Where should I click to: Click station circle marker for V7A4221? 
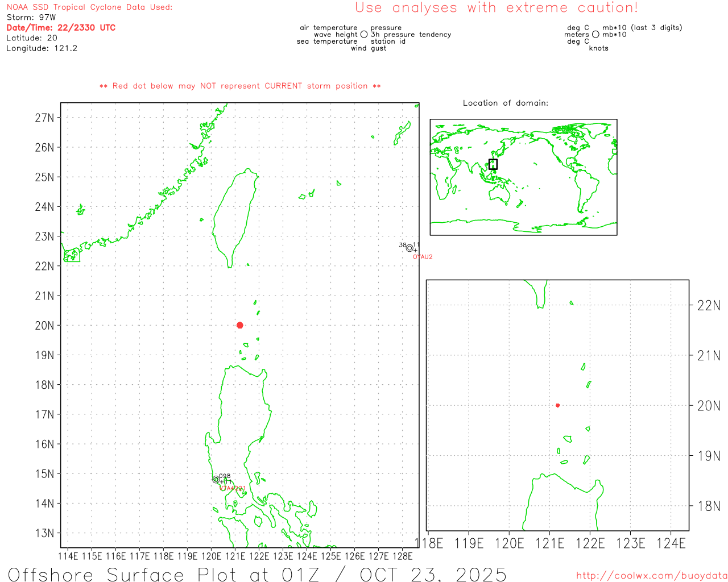click(x=216, y=480)
